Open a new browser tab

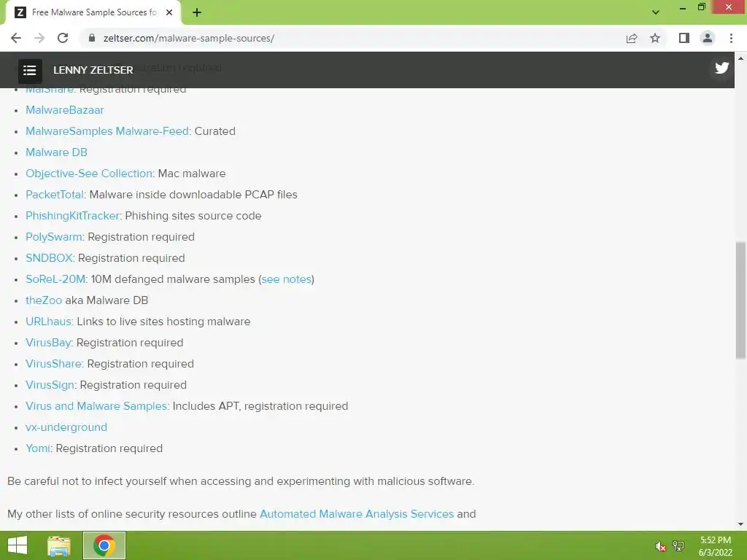pyautogui.click(x=197, y=12)
